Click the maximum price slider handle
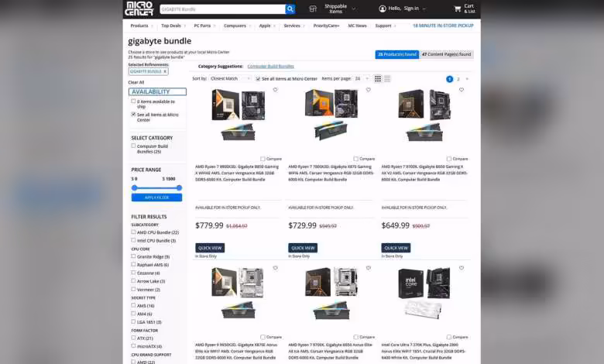The image size is (604, 364). coord(179,188)
